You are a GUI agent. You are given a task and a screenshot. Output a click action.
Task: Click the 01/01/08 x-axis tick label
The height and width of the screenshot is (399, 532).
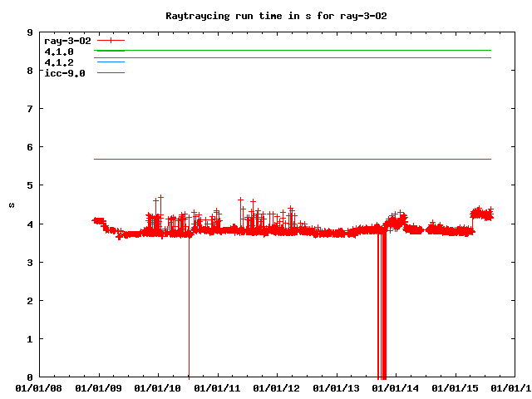pos(39,387)
